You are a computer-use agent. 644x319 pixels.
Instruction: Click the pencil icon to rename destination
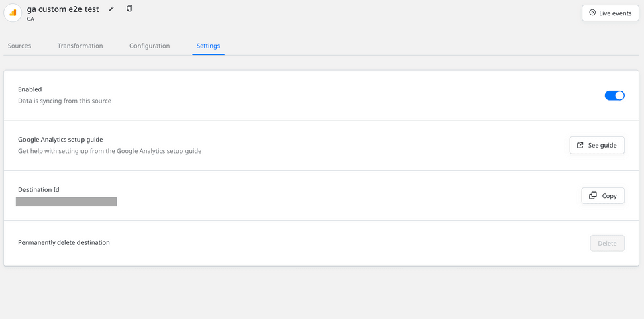tap(111, 9)
